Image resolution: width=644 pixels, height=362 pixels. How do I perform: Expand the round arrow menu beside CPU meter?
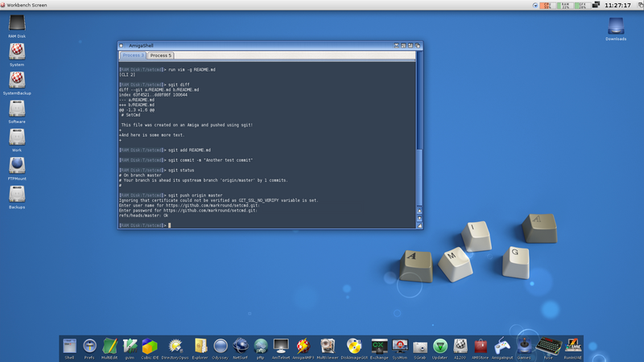tap(536, 5)
